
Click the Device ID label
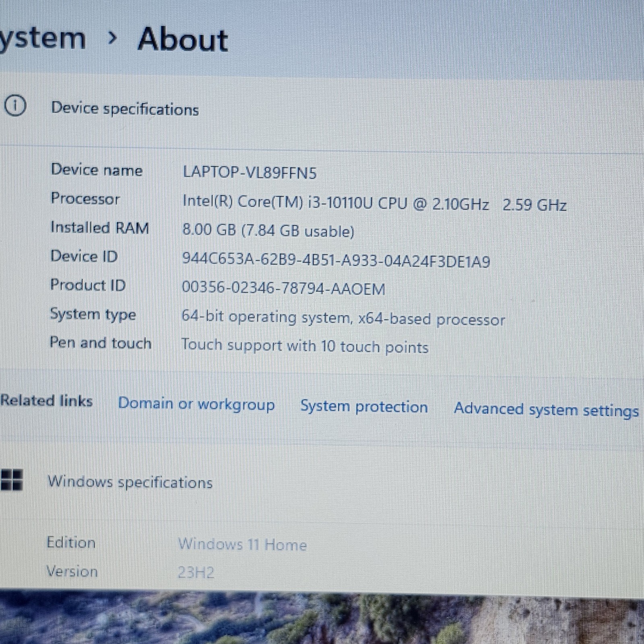pos(84,256)
